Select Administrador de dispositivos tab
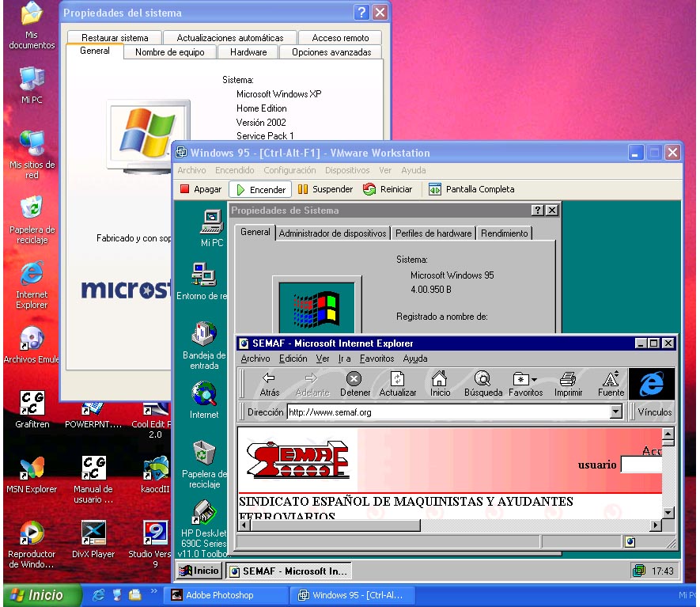700x607 pixels. 332,233
